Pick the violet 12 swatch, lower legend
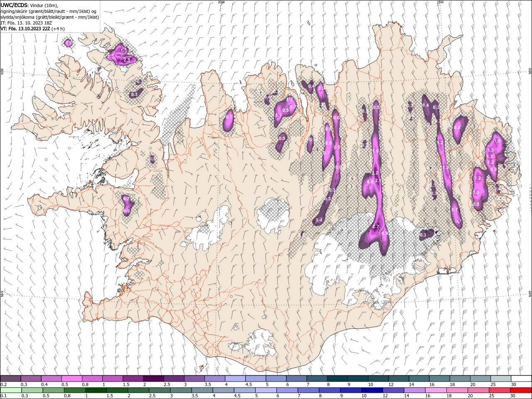532x399 pixels. coord(393,390)
